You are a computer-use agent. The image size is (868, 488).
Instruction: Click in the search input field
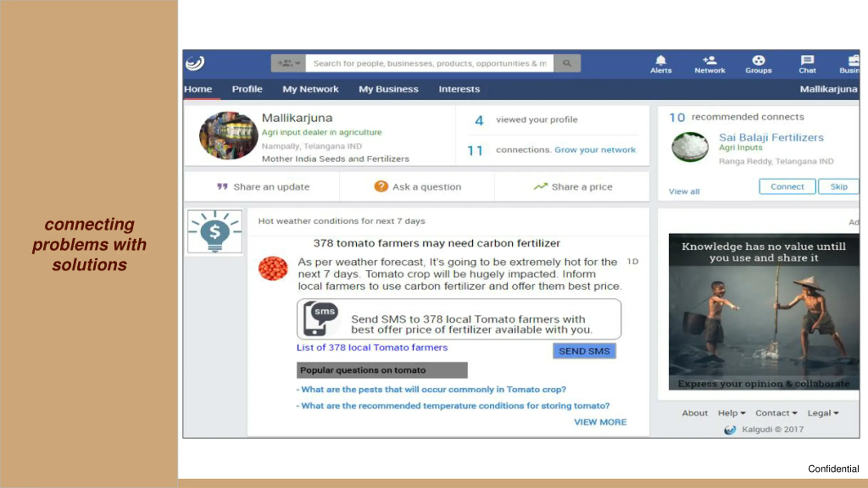(x=430, y=63)
